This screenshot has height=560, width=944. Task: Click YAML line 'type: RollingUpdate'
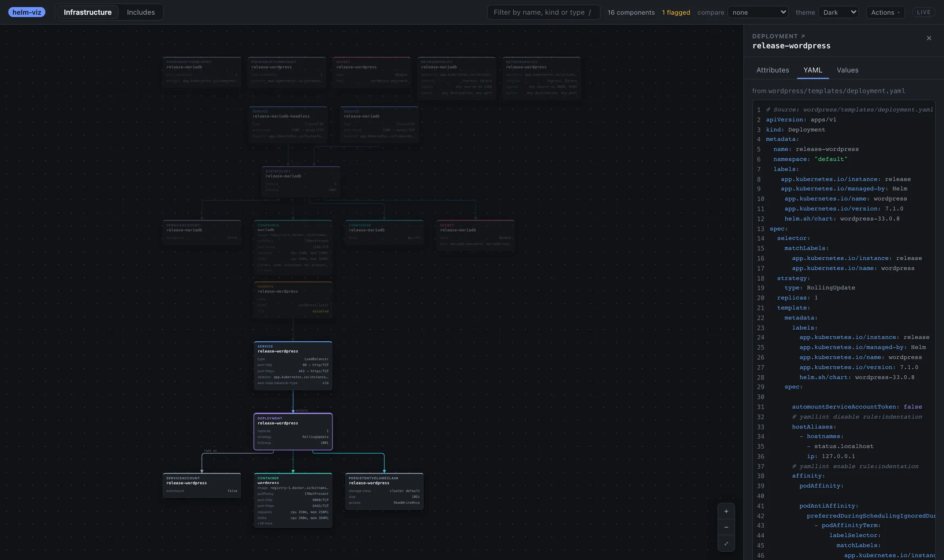(820, 288)
